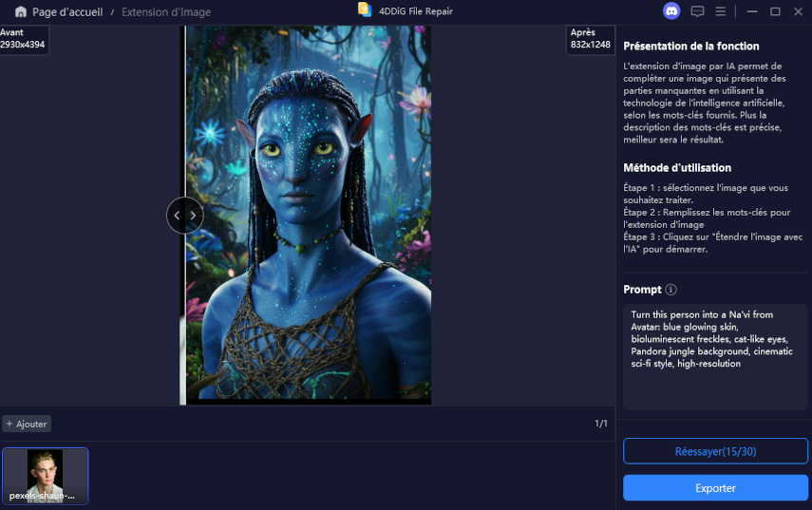This screenshot has height=510, width=812.
Task: Click the Après 832x1248 label
Action: (x=591, y=39)
